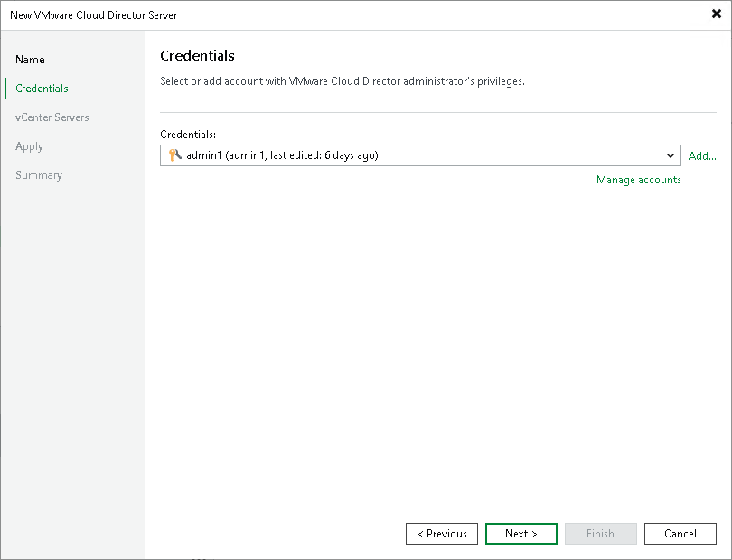
Task: Select the vCenter Servers step
Action: (52, 117)
